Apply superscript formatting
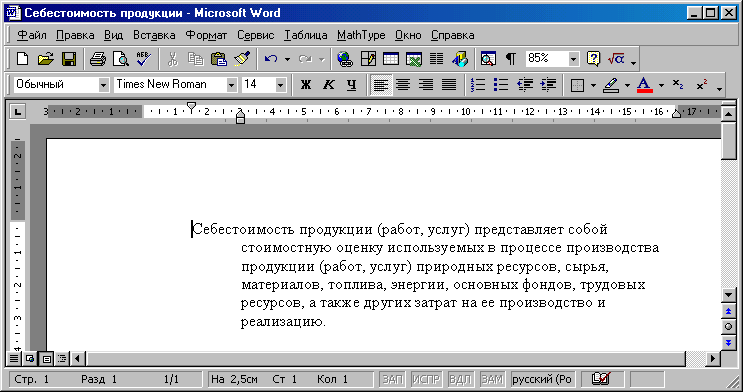This screenshot has width=743, height=392. coord(702,85)
